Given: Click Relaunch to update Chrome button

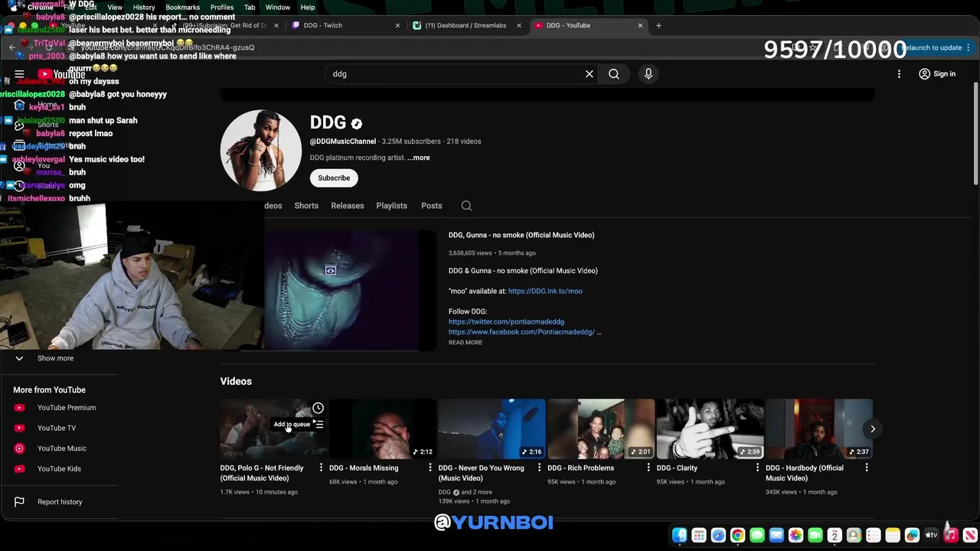Looking at the screenshot, I should click(932, 47).
